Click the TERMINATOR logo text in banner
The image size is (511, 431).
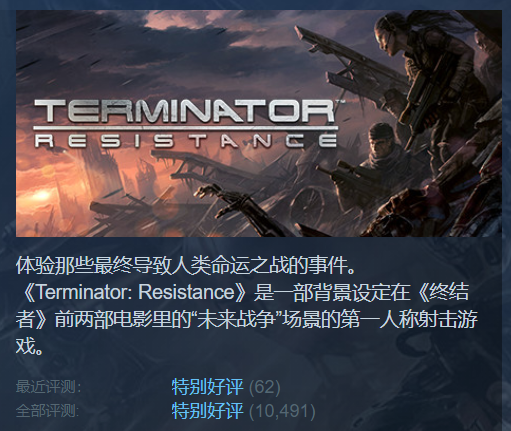pyautogui.click(x=184, y=111)
